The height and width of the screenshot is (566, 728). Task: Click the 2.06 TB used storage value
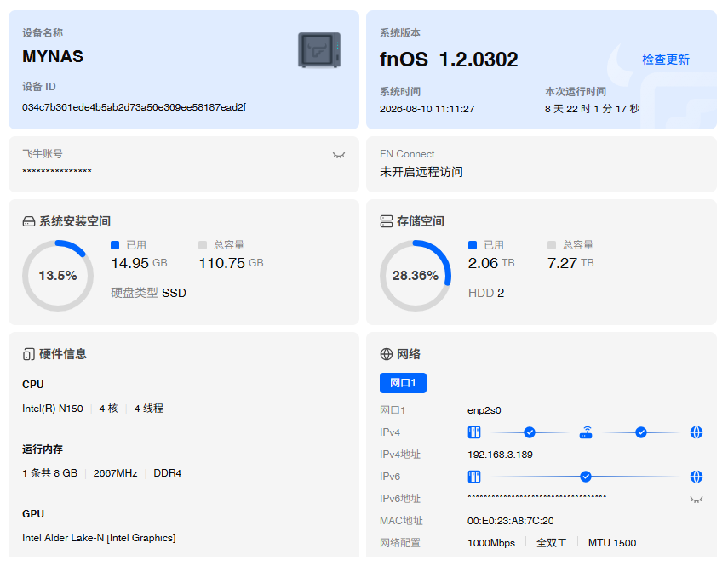491,263
